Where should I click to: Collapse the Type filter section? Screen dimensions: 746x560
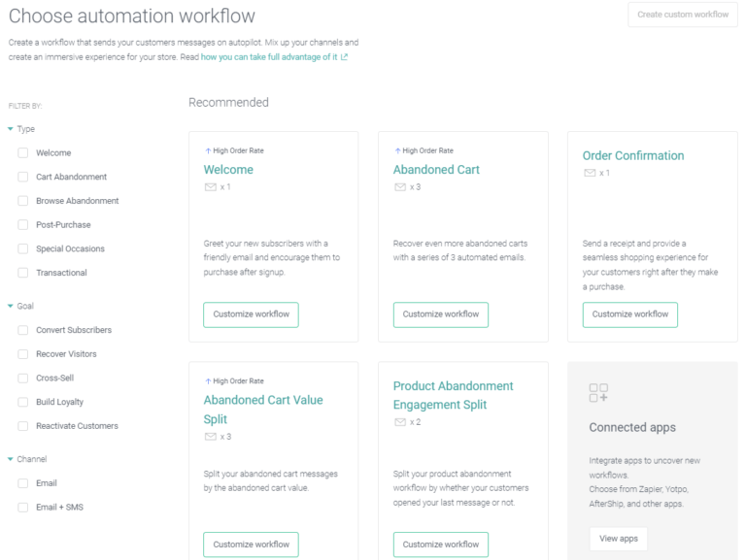(11, 129)
